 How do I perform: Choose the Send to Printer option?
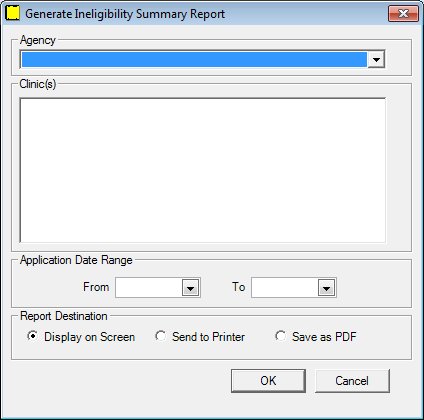click(160, 336)
